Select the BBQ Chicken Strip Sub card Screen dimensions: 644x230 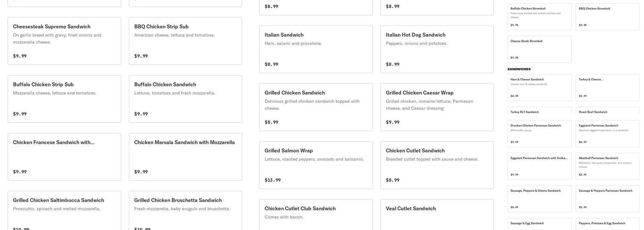[x=185, y=41]
